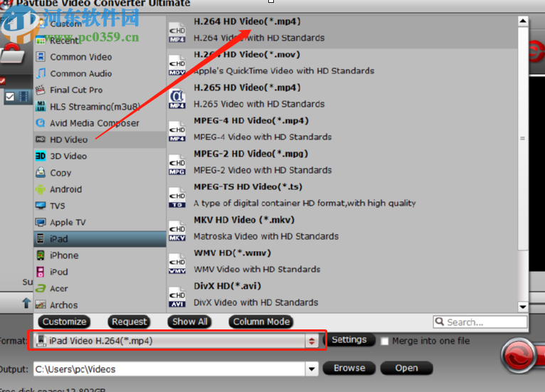The width and height of the screenshot is (545, 392).
Task: Click the up arrow icon beside Archos
Action: click(26, 303)
